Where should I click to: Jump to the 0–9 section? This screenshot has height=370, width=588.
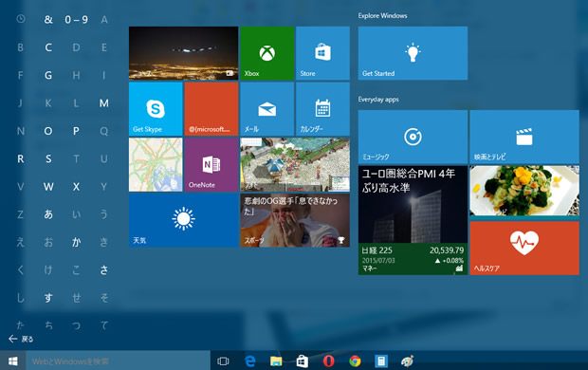point(76,20)
